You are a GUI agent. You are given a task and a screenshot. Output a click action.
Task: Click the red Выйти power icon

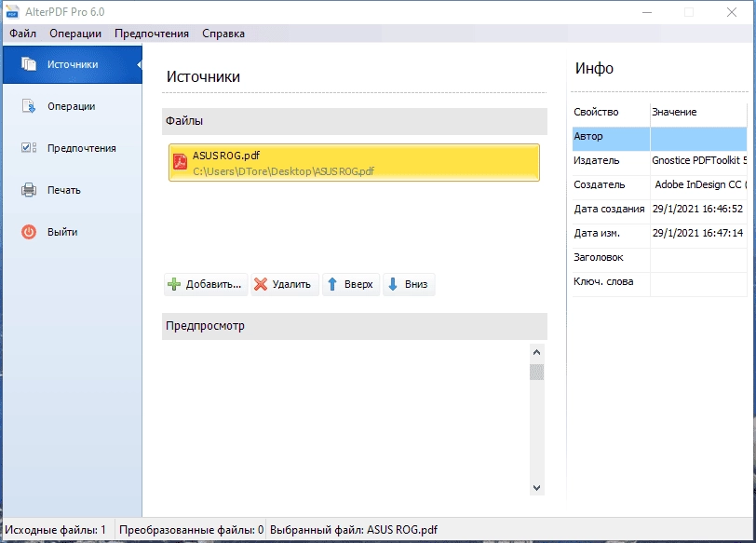pos(29,232)
